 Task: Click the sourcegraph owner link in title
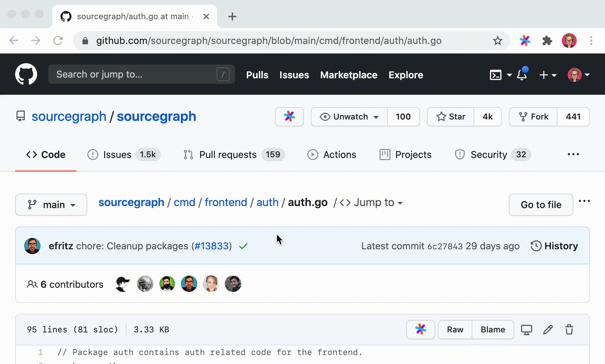click(x=69, y=116)
